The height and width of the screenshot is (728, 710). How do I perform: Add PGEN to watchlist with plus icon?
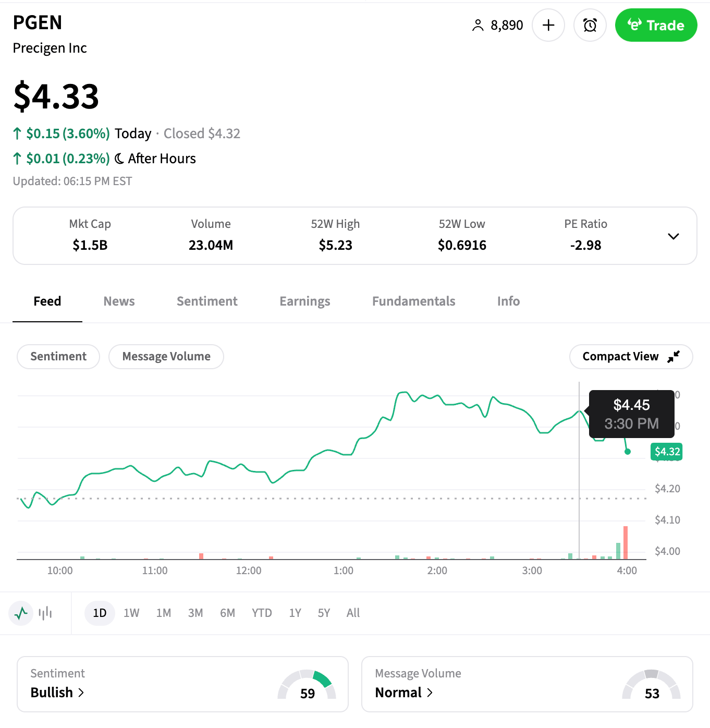click(x=548, y=25)
